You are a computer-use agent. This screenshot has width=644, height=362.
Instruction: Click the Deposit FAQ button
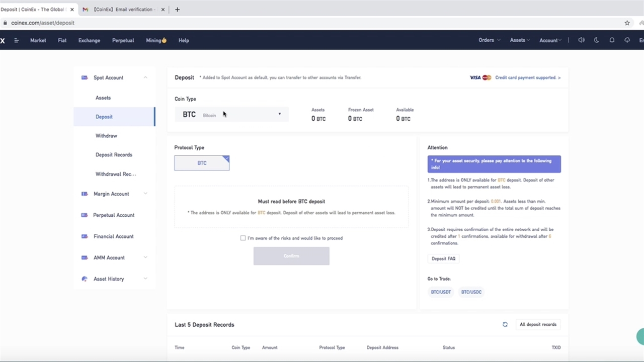(443, 258)
